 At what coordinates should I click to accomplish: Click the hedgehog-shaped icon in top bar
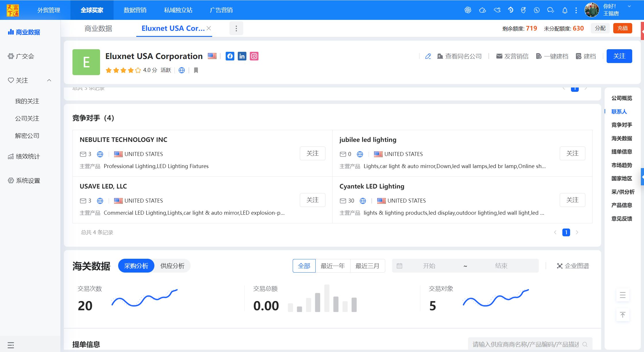tap(482, 10)
